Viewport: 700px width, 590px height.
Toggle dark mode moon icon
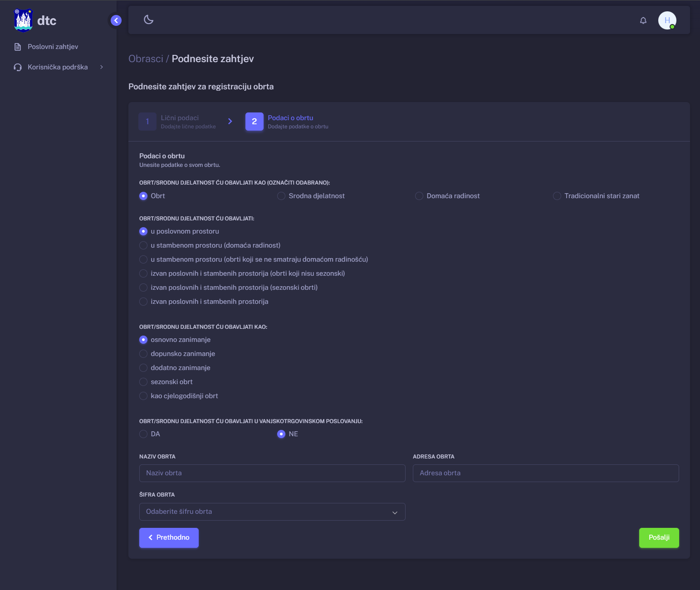[x=148, y=20]
